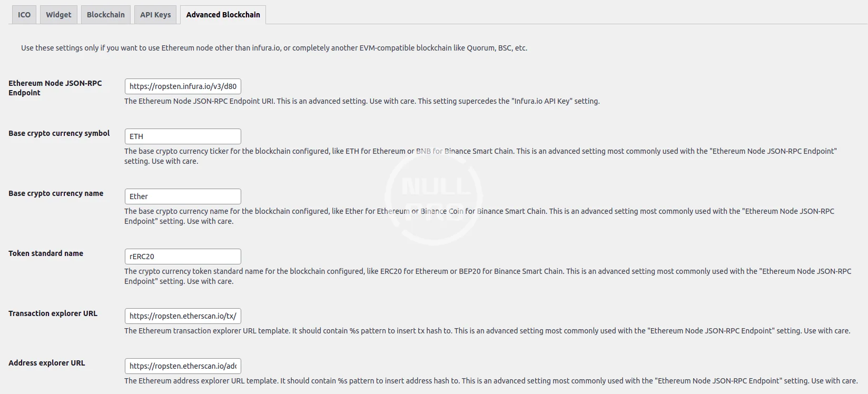Select the Blockchain tab
868x394 pixels.
[x=105, y=15]
